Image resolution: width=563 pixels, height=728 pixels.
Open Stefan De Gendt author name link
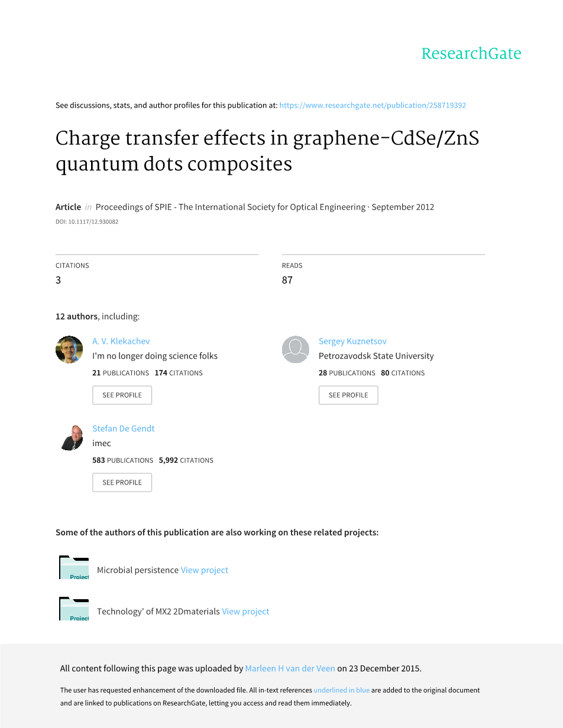click(124, 428)
